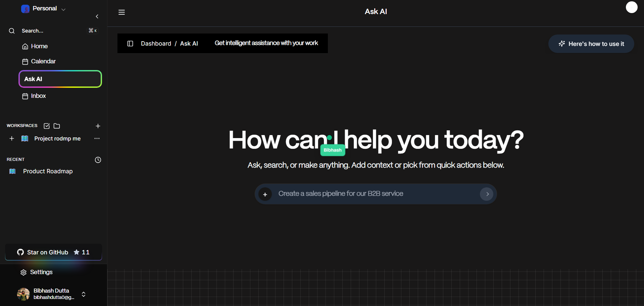Image resolution: width=644 pixels, height=306 pixels.
Task: Click the clock icon next to RECENT
Action: coord(98,160)
